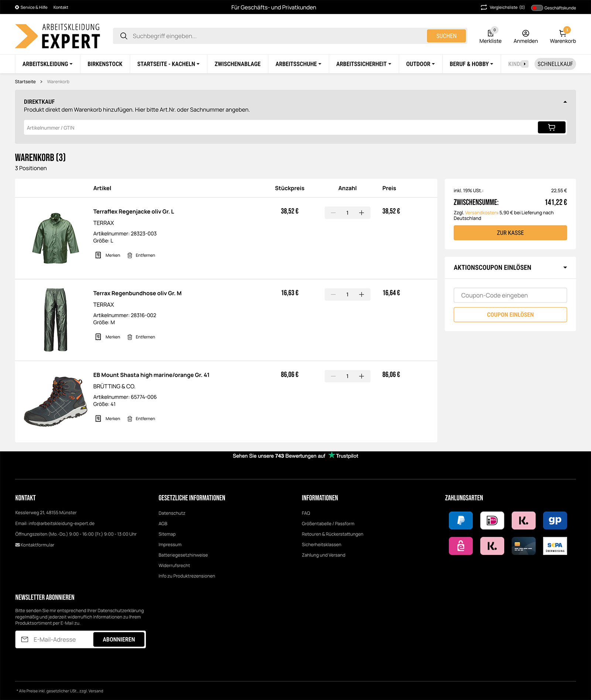This screenshot has width=591, height=700.
Task: Click the search magnifier icon
Action: click(x=124, y=36)
